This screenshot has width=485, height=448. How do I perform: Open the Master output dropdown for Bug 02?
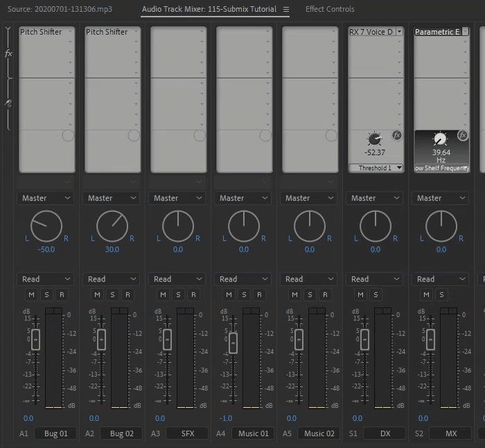click(x=112, y=198)
